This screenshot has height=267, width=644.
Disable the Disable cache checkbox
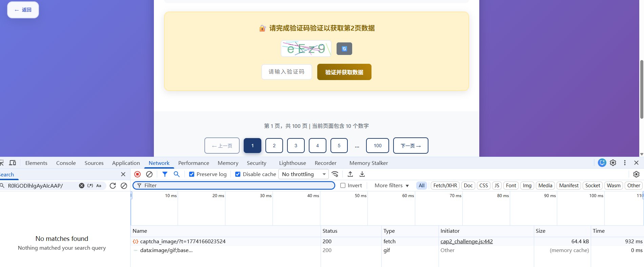pos(238,174)
